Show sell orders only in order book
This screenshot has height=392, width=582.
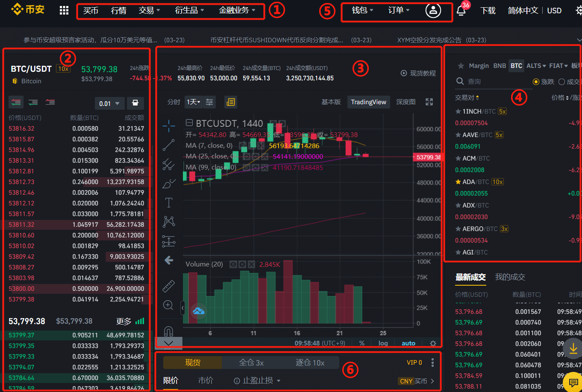50,102
